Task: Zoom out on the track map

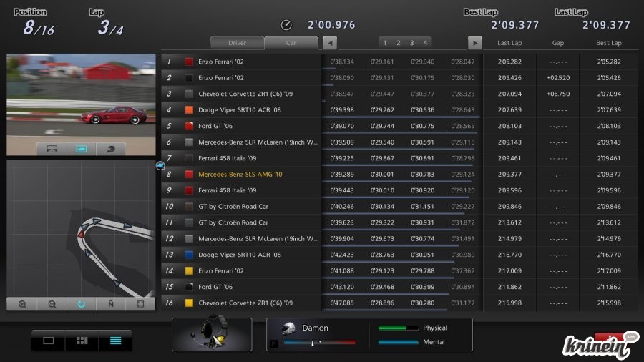Action: pyautogui.click(x=52, y=304)
